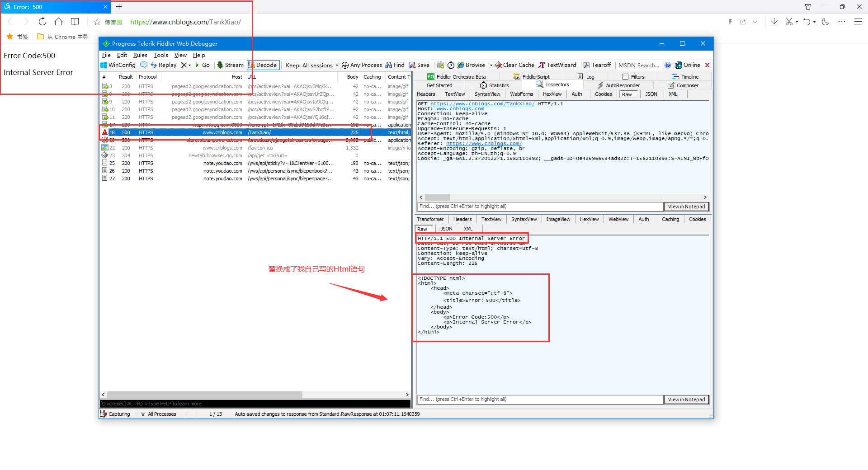868x470 pixels.
Task: Click the timer stopwatch icon in toolbar
Action: point(451,65)
